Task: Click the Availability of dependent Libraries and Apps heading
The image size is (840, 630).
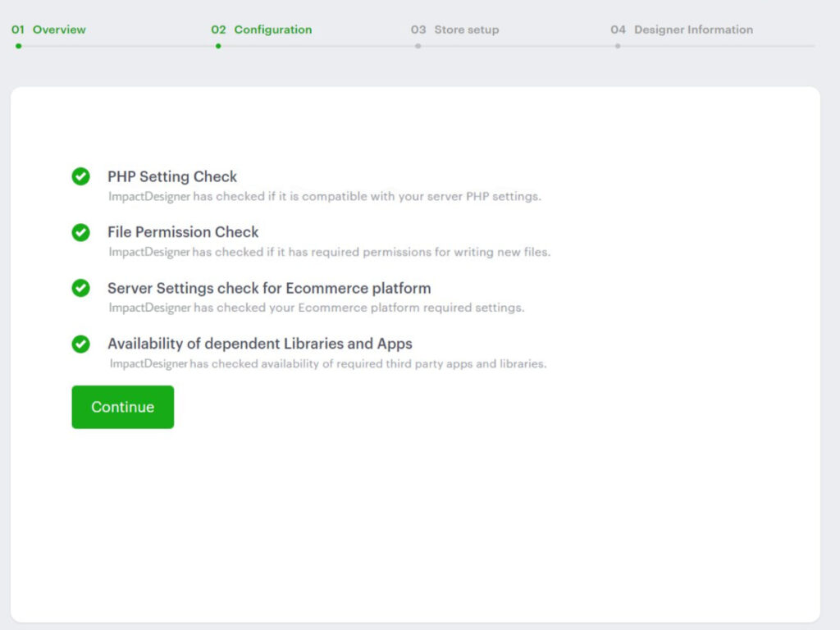Action: (260, 344)
